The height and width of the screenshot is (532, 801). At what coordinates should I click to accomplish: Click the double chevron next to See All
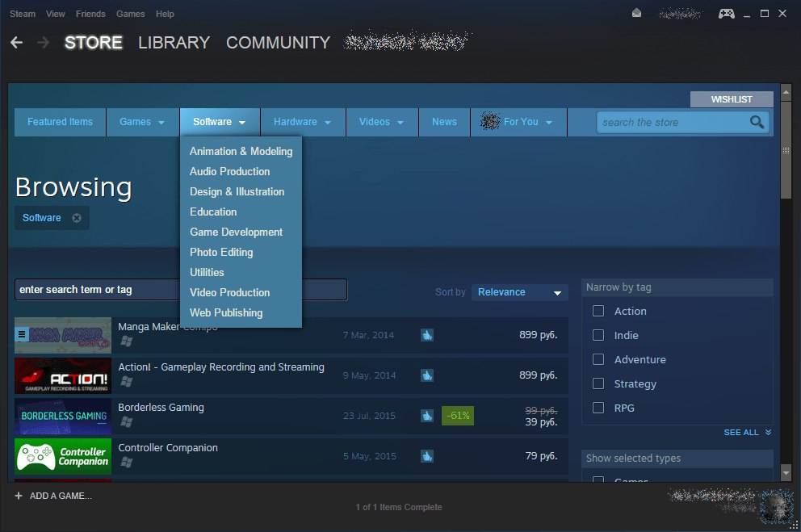point(769,433)
